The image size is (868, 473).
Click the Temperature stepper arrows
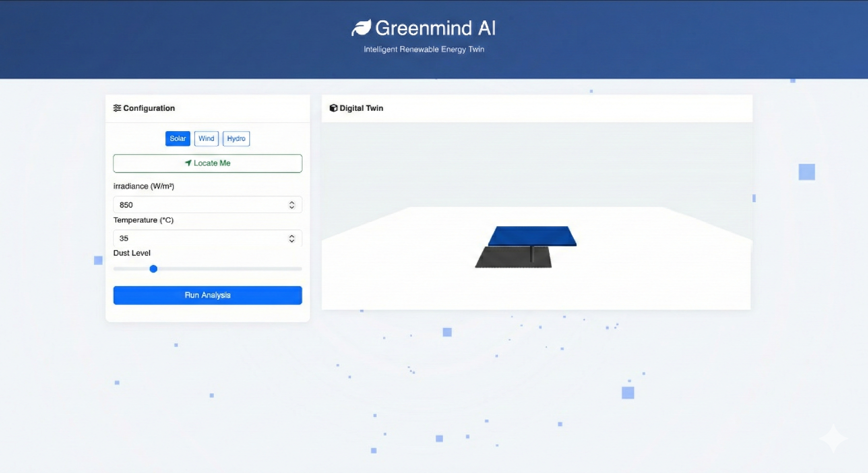pos(292,238)
